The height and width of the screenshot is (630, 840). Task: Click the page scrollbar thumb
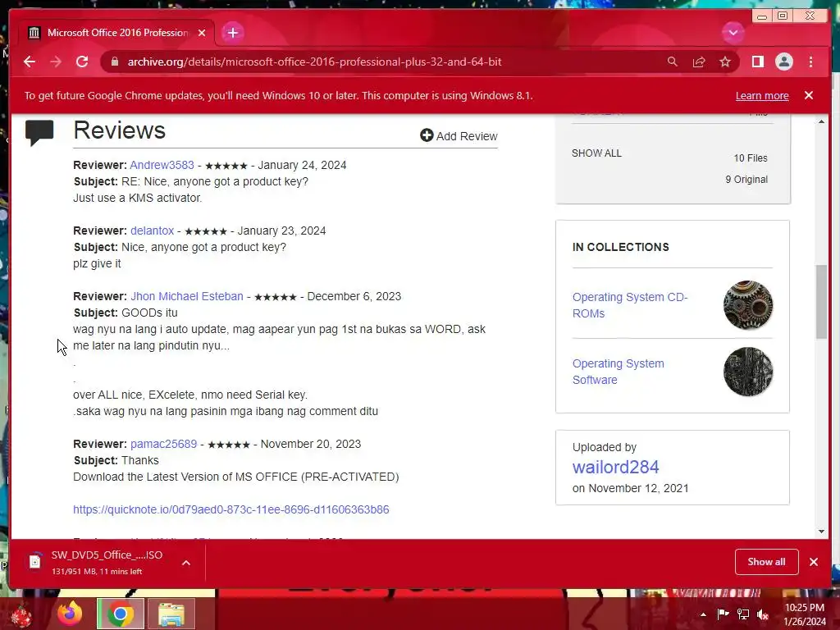821,302
